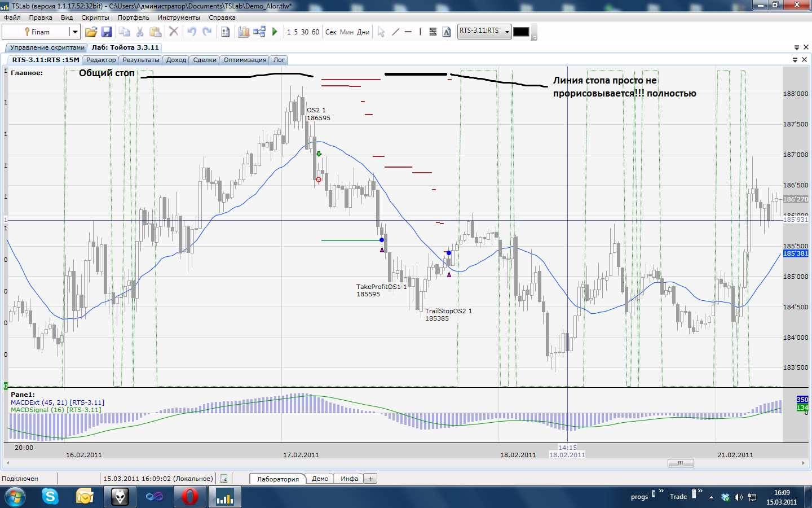
Task: Set the interval to 30
Action: pos(305,32)
